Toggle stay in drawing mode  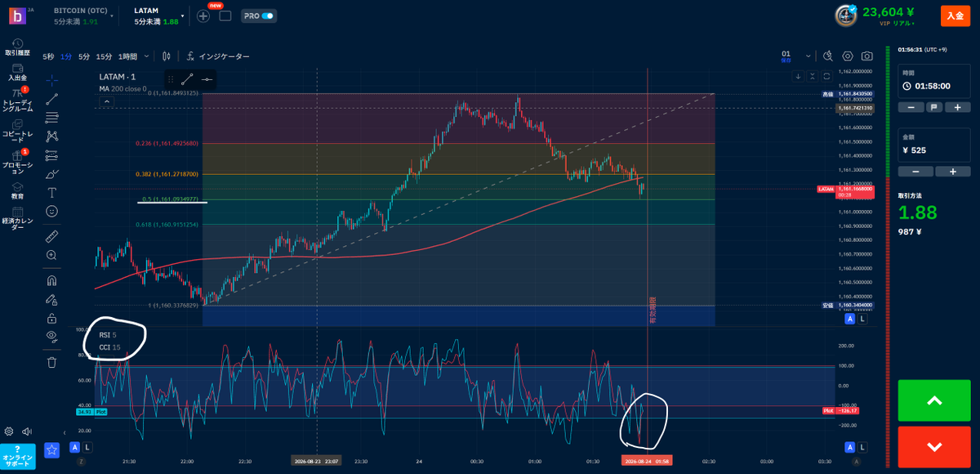pyautogui.click(x=51, y=299)
